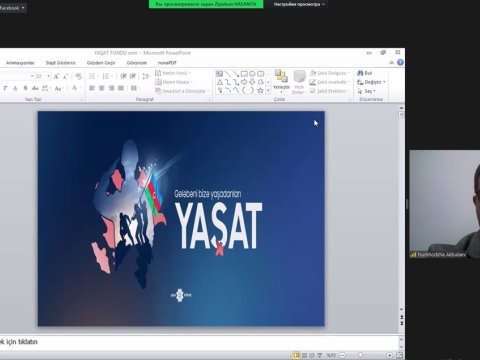Open character spacing AV option
Screen dimensions: 480x360
(46, 88)
